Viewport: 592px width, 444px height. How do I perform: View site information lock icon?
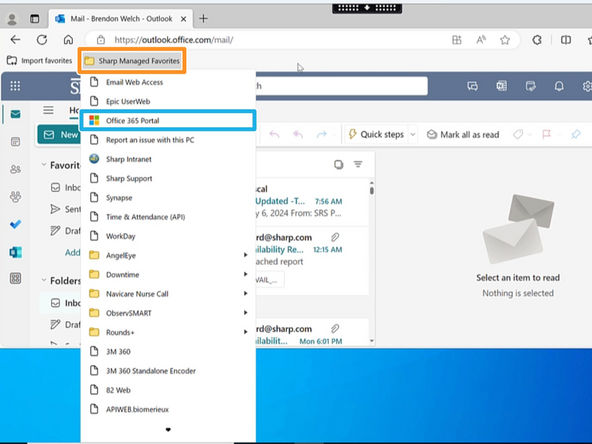point(100,40)
